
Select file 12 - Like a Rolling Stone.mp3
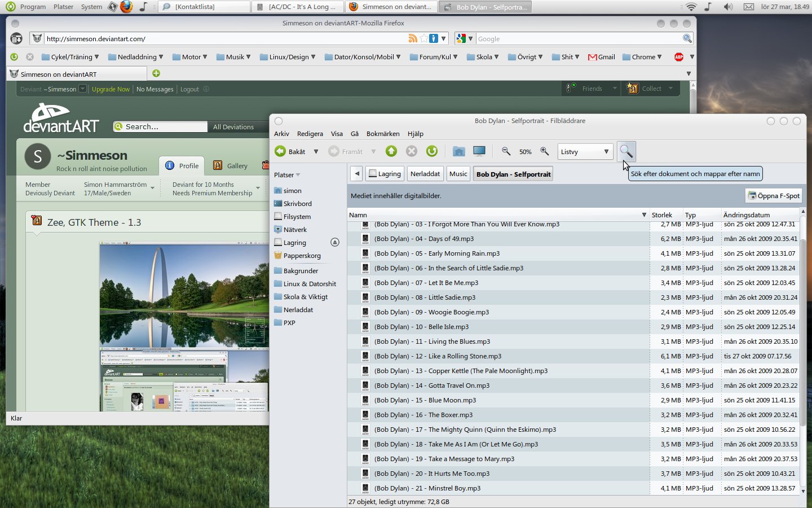coord(573,356)
